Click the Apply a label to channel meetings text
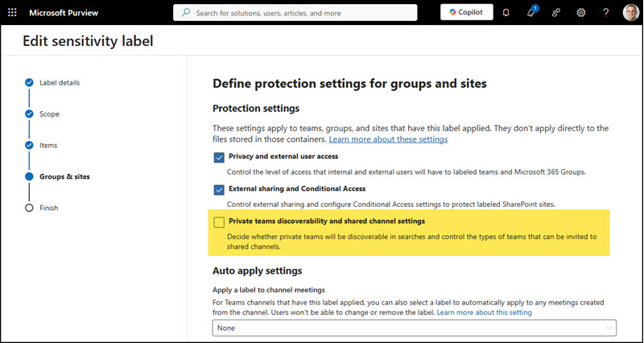Viewport: 644px width, 343px height. pos(269,290)
